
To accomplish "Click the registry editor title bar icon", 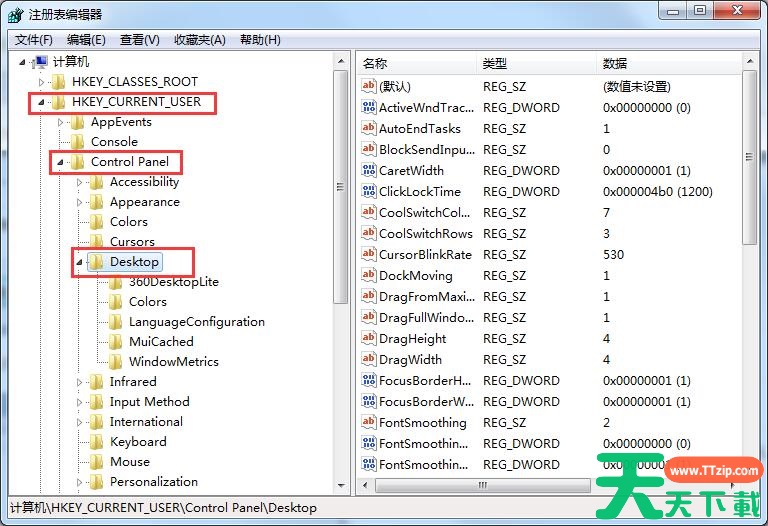I will click(x=16, y=15).
